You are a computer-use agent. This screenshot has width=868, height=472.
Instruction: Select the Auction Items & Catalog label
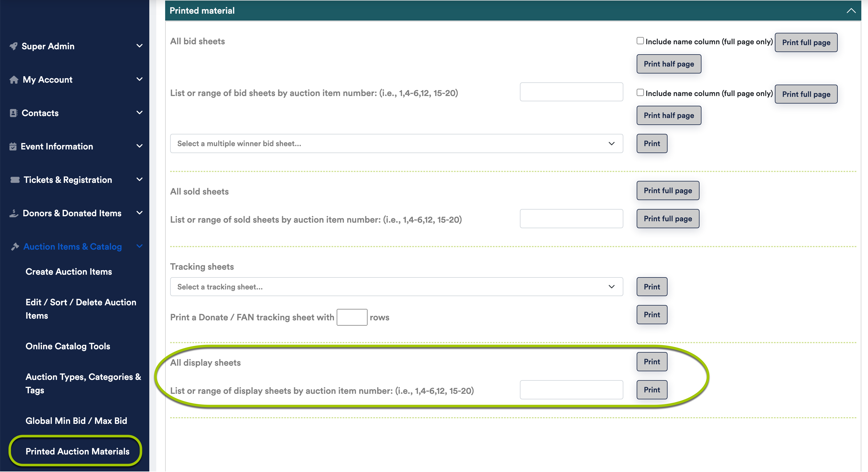73,247
